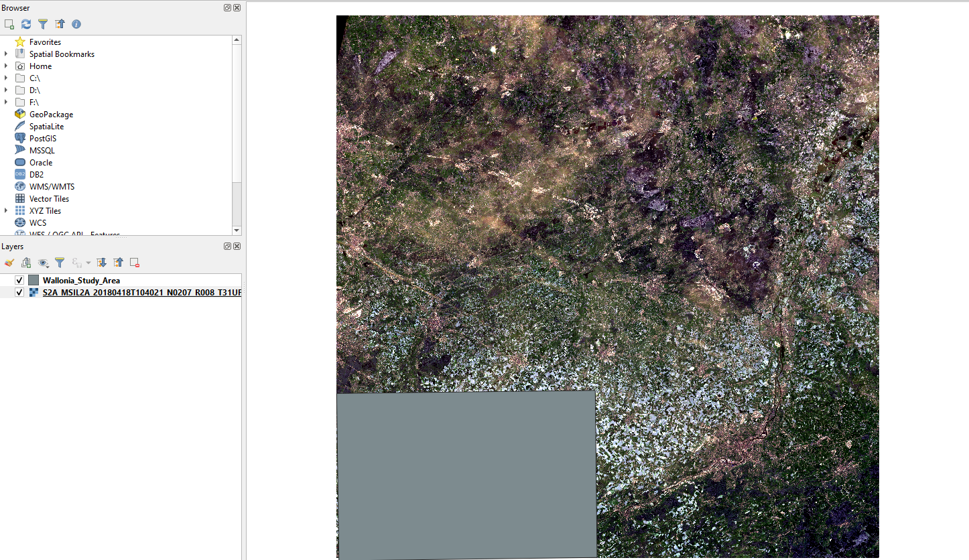The height and width of the screenshot is (560, 969).
Task: Expand the XYZ Tiles node
Action: [x=6, y=211]
